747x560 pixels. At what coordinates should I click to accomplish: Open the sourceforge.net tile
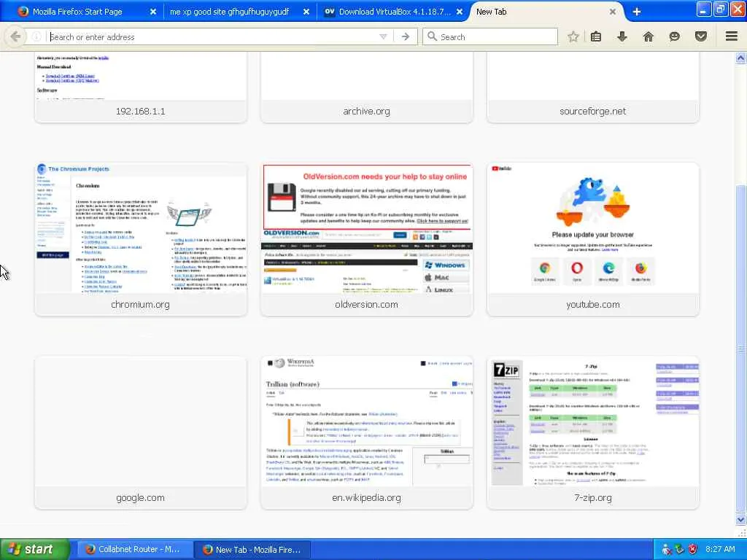592,88
